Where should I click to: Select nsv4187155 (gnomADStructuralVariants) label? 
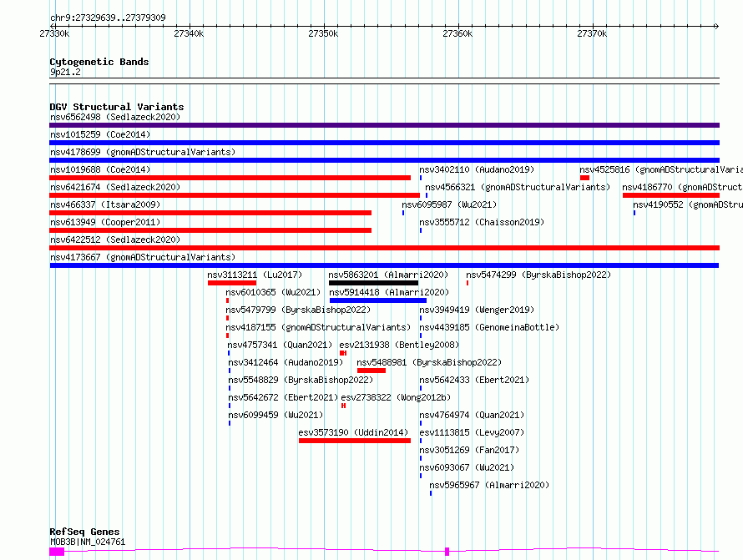click(318, 327)
